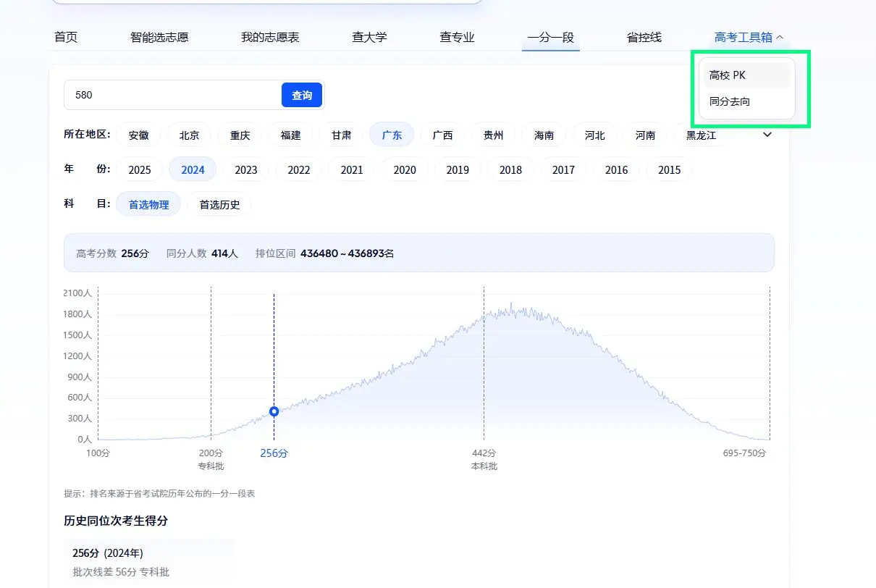Click the score input field showing 580
This screenshot has width=876, height=588.
click(174, 95)
